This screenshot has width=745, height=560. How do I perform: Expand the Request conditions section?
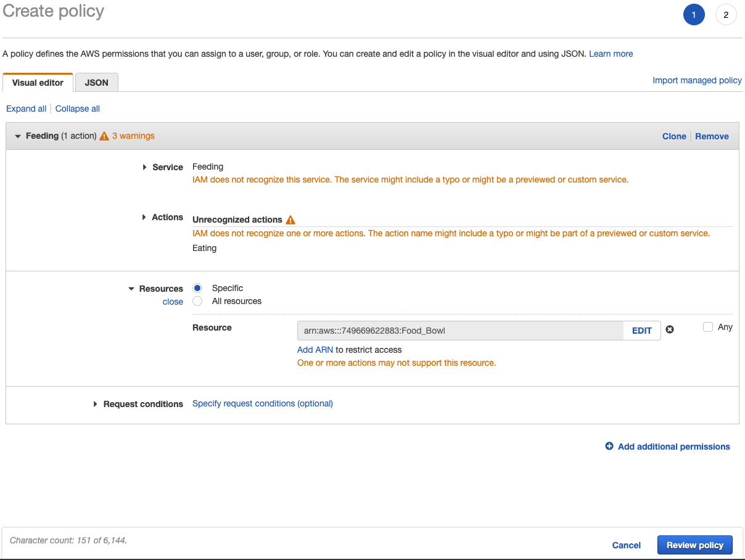[x=96, y=404]
